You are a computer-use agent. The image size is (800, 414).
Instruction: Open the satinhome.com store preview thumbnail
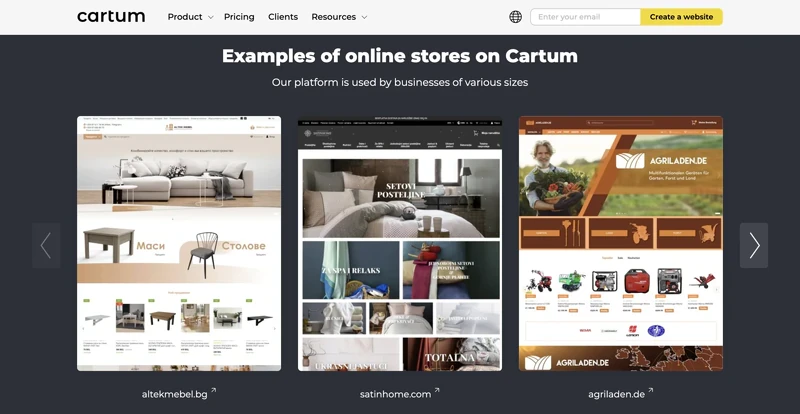[x=399, y=243]
